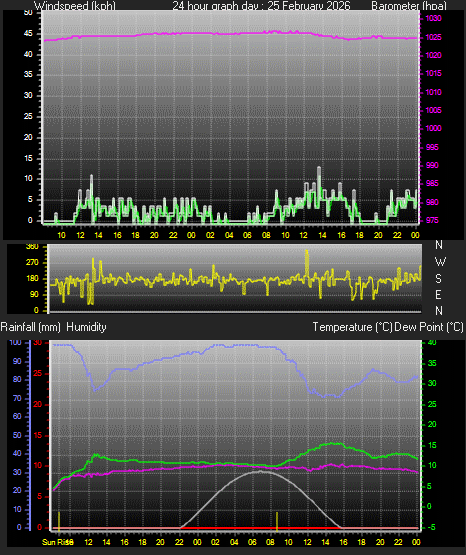466x555 pixels.
Task: Click the "Dew Point (°C)" label
Action: [429, 327]
